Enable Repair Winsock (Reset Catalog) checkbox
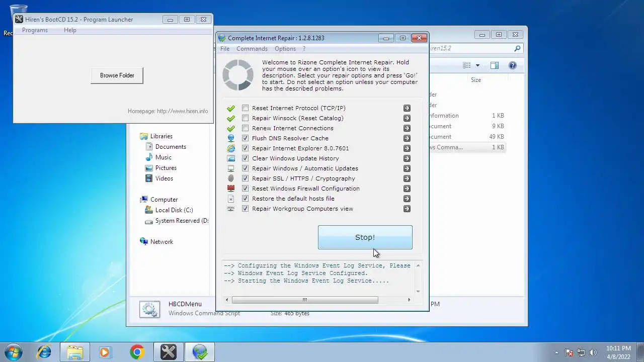The image size is (644, 362). coord(245,118)
